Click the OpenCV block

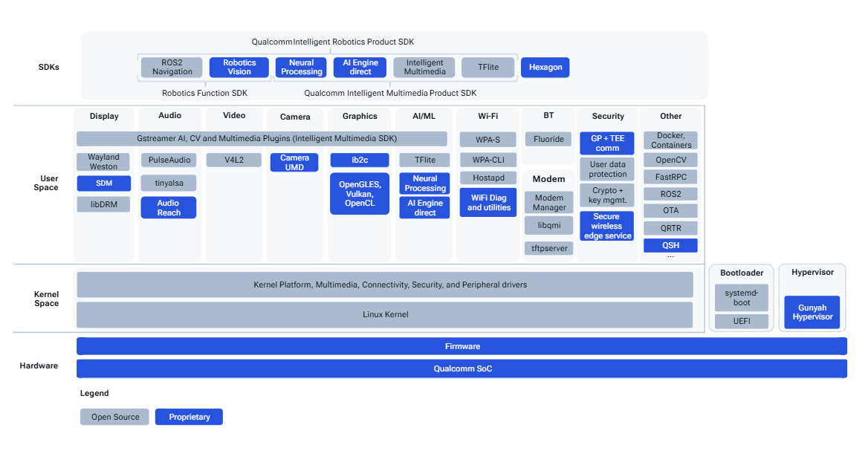pyautogui.click(x=670, y=160)
